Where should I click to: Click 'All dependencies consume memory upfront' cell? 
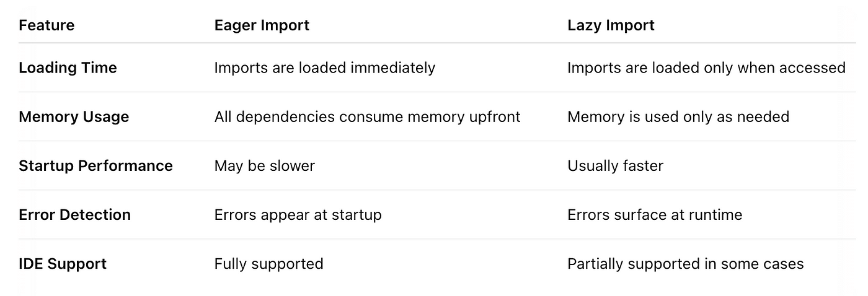click(x=367, y=116)
